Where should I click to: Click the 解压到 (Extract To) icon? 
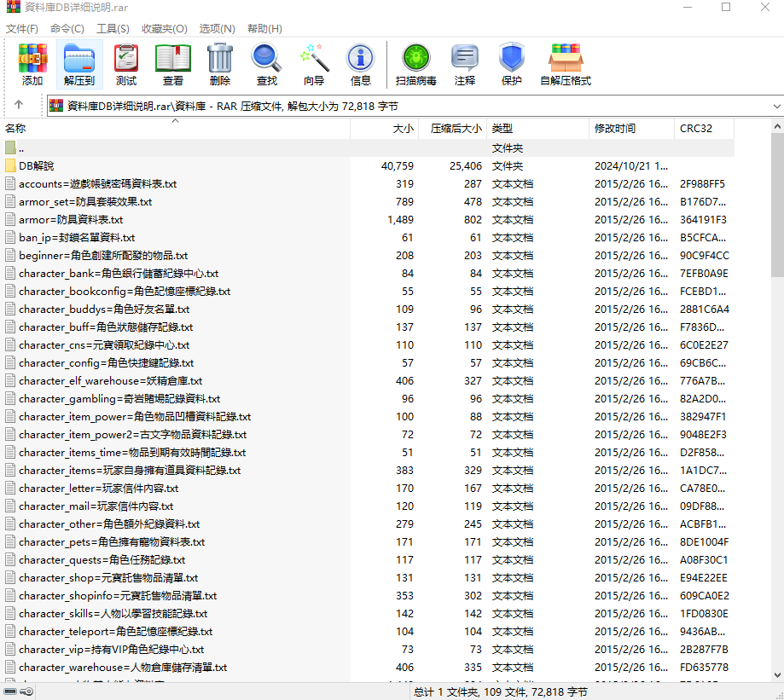pyautogui.click(x=79, y=64)
